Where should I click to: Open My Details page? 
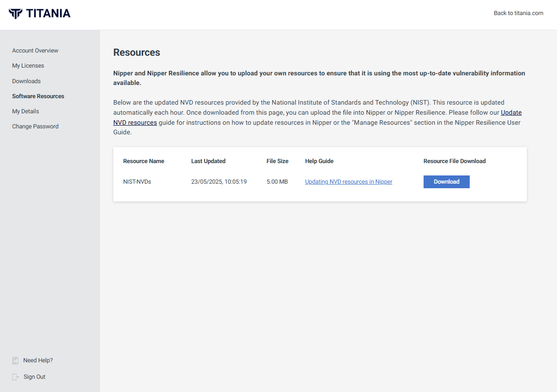pyautogui.click(x=26, y=111)
